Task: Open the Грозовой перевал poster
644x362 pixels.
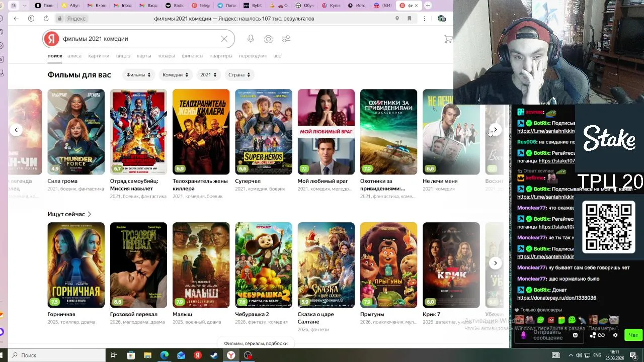Action: (x=138, y=265)
